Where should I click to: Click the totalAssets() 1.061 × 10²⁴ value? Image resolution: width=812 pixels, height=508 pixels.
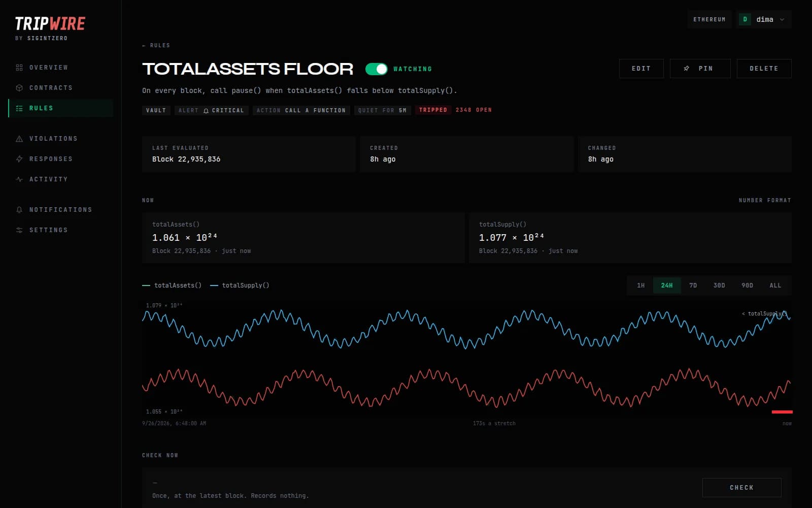point(185,237)
